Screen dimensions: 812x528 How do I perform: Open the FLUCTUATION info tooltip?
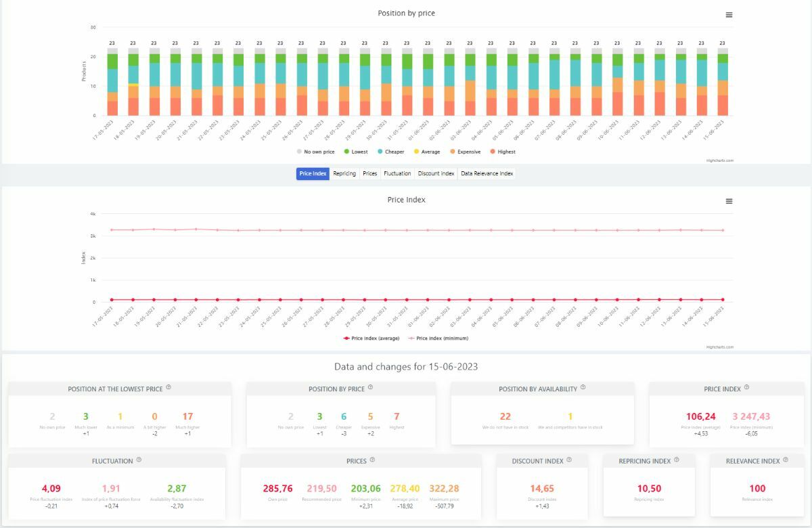coord(139,461)
